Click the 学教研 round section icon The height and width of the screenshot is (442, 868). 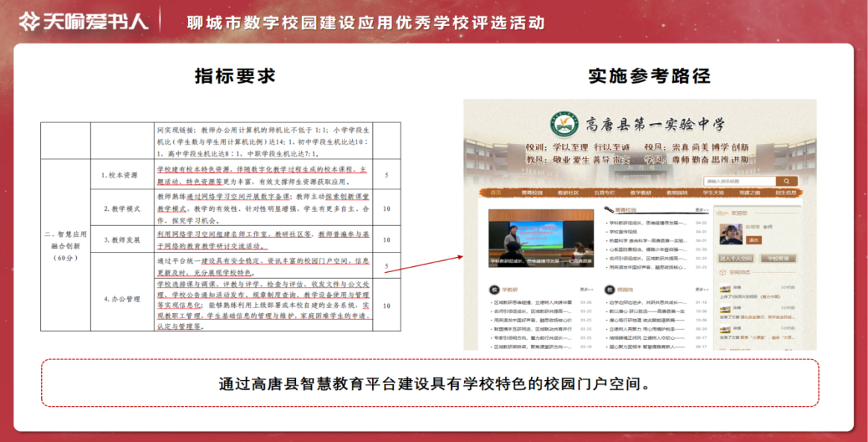(x=494, y=289)
